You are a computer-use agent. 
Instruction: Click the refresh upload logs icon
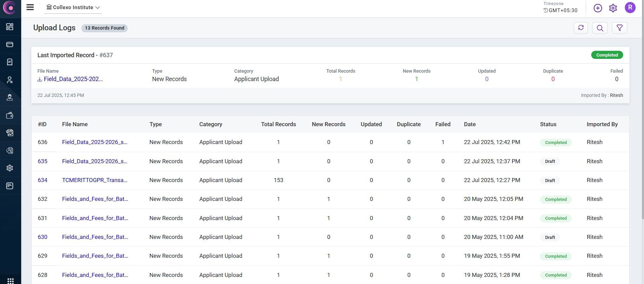click(580, 28)
